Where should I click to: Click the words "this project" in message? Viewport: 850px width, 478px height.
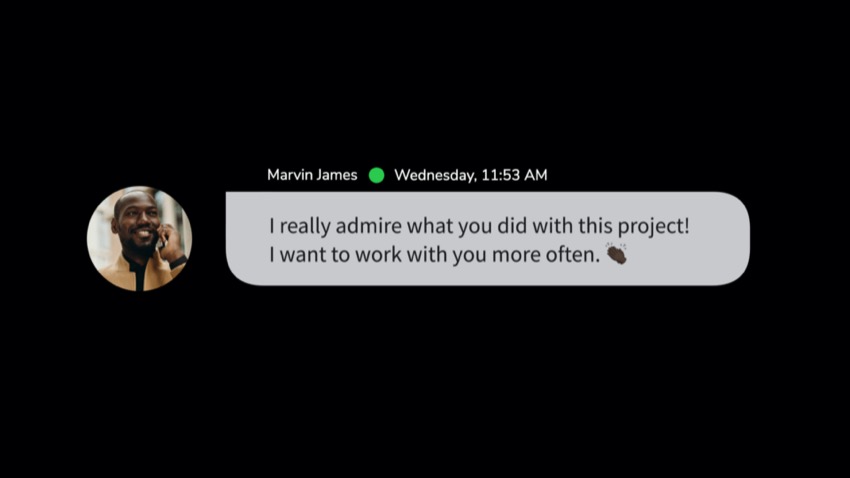(634, 227)
